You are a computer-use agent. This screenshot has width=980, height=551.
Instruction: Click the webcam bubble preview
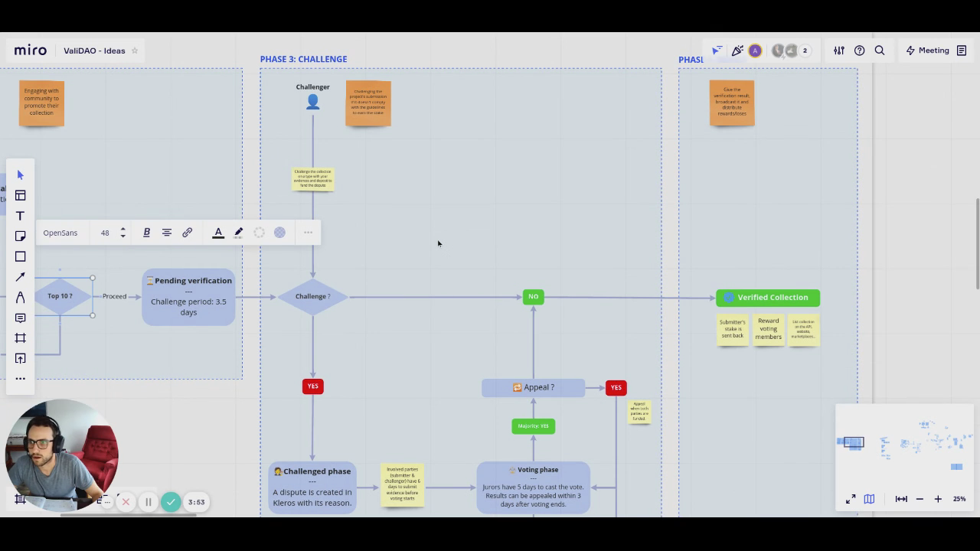(x=61, y=454)
